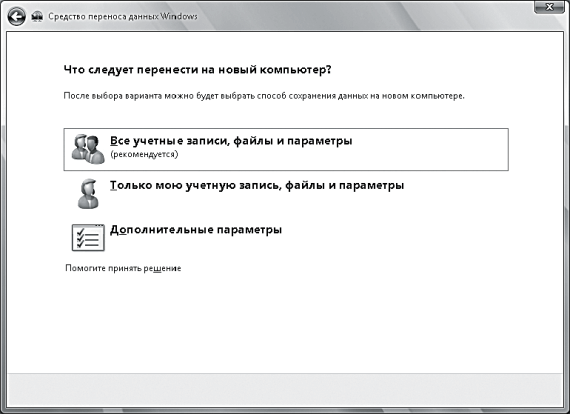This screenshot has width=570, height=414.
Task: Open "Дополнительные параметры" option
Action: pos(196,230)
